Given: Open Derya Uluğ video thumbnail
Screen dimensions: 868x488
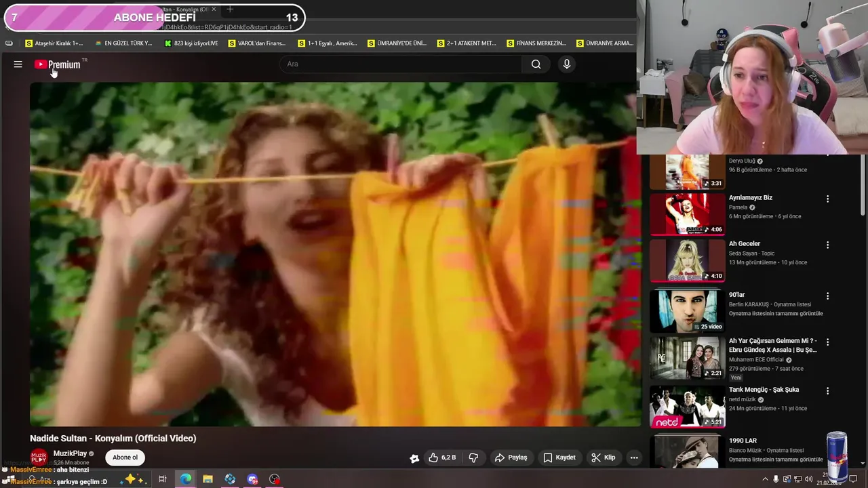Looking at the screenshot, I should (x=688, y=171).
